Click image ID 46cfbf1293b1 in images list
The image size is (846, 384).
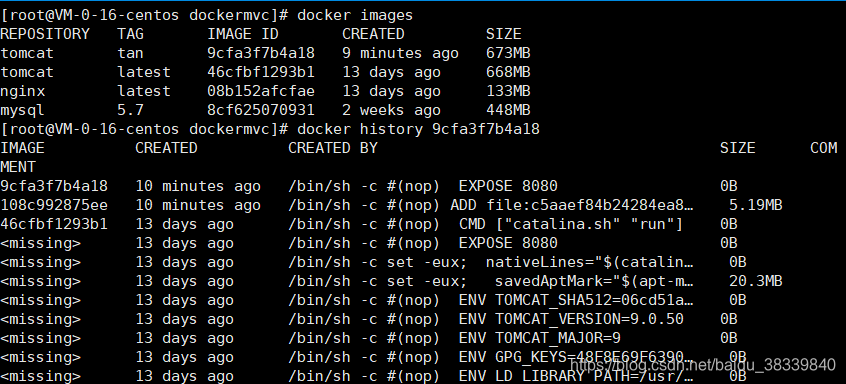coord(261,72)
